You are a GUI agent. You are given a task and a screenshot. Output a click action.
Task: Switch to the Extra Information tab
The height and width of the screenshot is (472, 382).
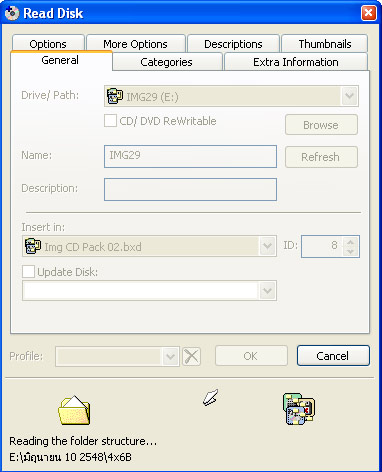[x=296, y=62]
